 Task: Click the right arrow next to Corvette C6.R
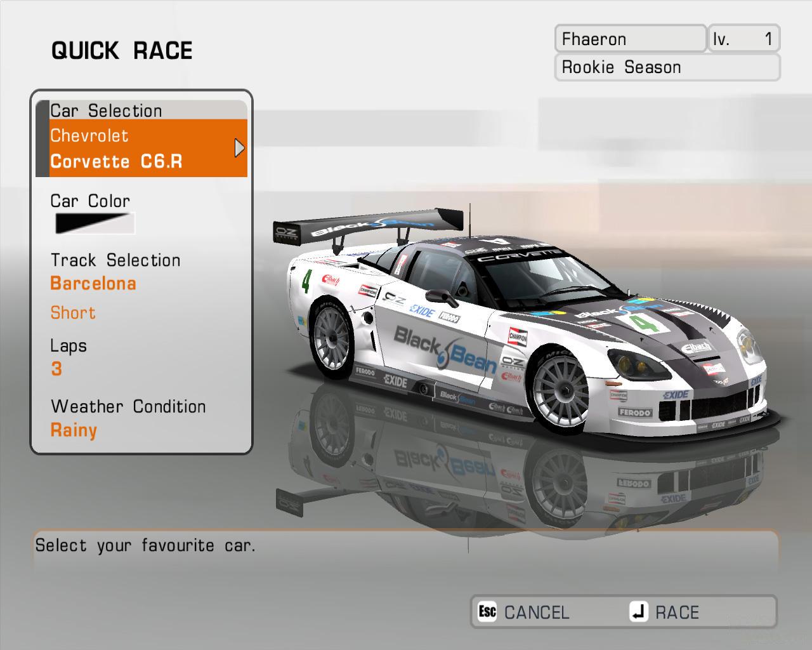click(x=239, y=148)
